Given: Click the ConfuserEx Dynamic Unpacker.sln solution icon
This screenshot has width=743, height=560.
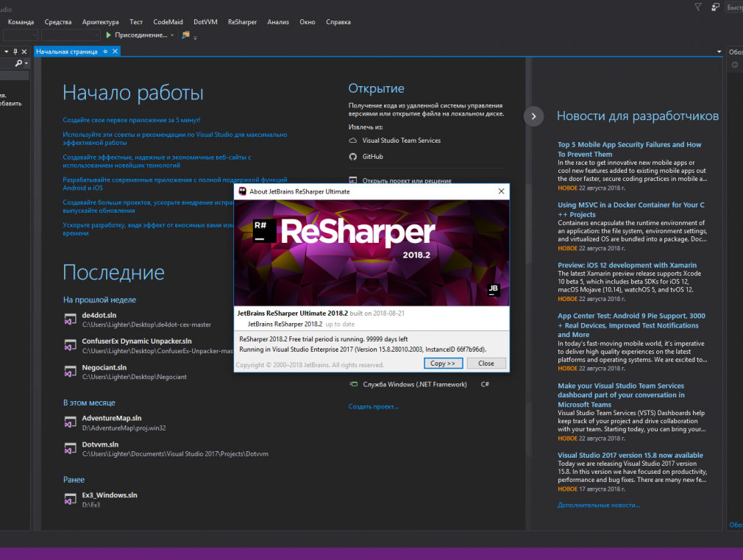Looking at the screenshot, I should click(x=70, y=345).
